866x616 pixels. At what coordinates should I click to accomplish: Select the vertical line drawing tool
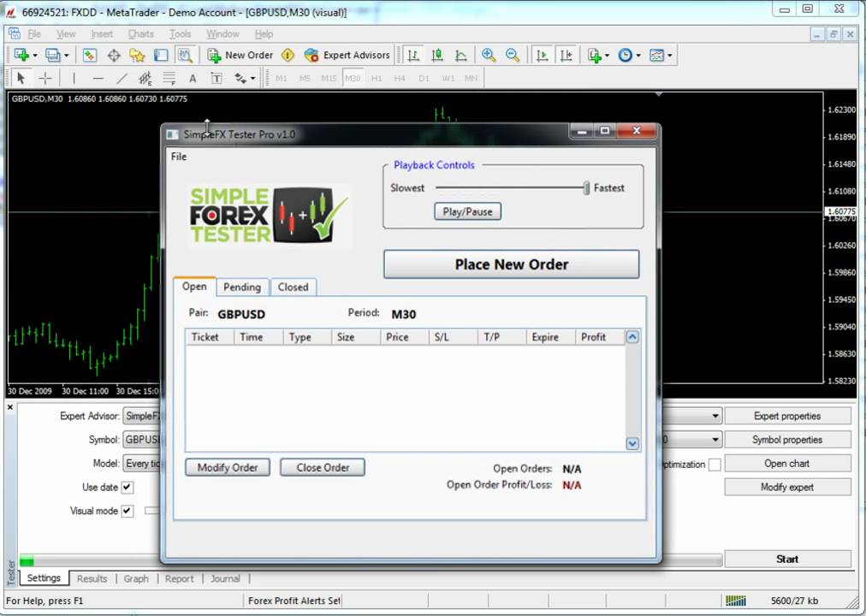click(74, 79)
